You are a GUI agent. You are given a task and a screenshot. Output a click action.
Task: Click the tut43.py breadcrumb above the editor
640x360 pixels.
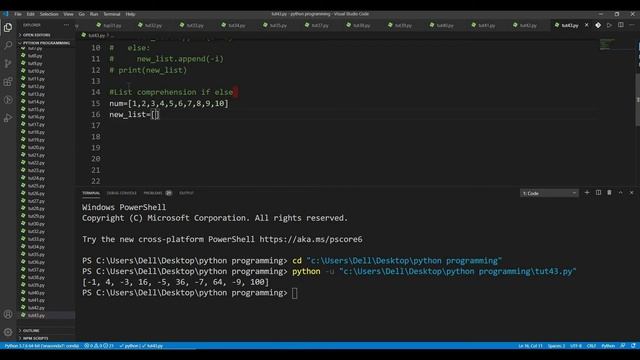point(96,36)
